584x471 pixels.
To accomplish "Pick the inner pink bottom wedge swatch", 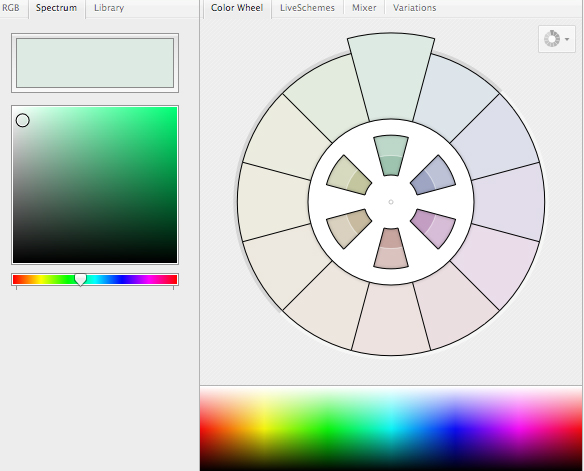I will click(x=391, y=248).
